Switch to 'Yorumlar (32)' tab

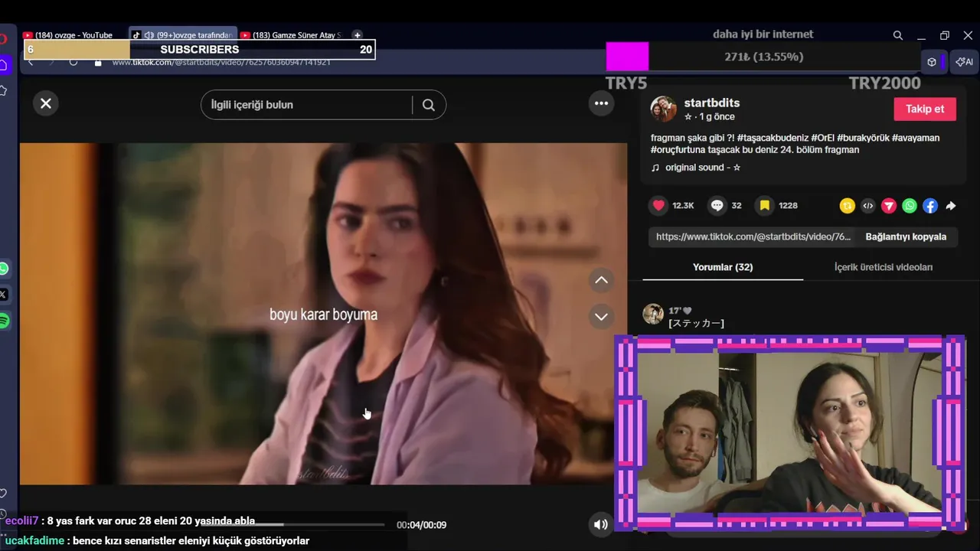tap(723, 267)
